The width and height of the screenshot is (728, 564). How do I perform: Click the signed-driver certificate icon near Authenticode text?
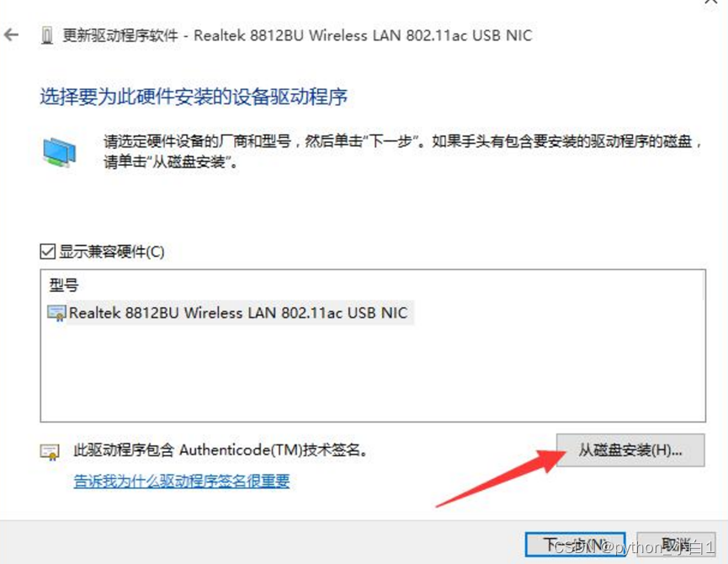click(50, 452)
